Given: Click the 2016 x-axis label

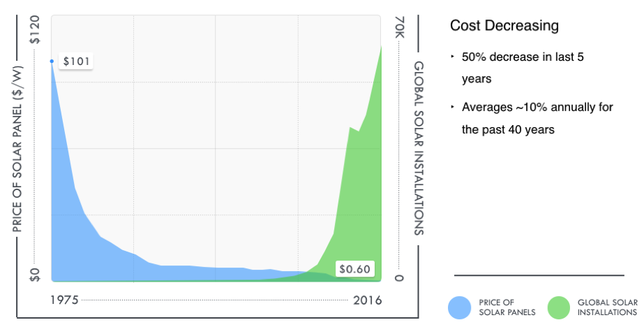Looking at the screenshot, I should 368,300.
